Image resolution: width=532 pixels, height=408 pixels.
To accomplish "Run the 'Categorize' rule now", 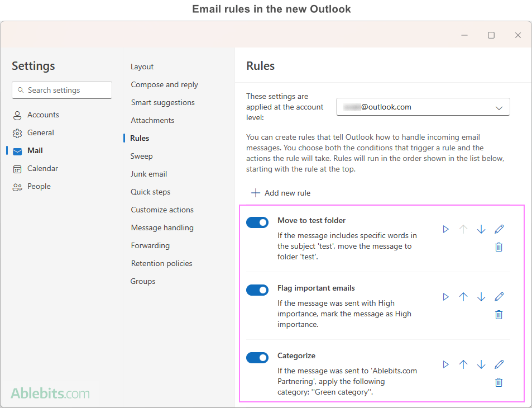I will point(446,364).
